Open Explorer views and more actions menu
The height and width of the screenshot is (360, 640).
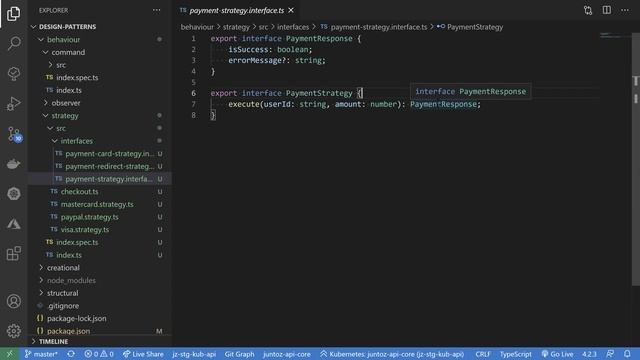point(157,10)
